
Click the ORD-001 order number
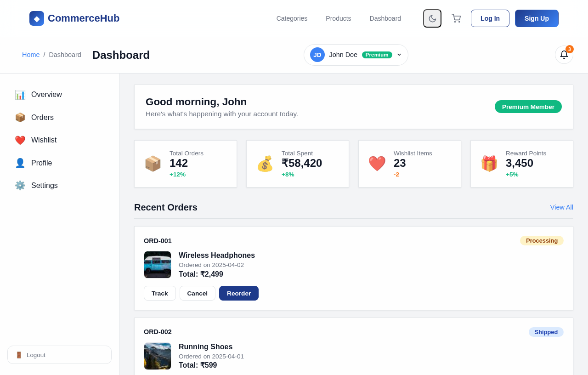point(158,241)
